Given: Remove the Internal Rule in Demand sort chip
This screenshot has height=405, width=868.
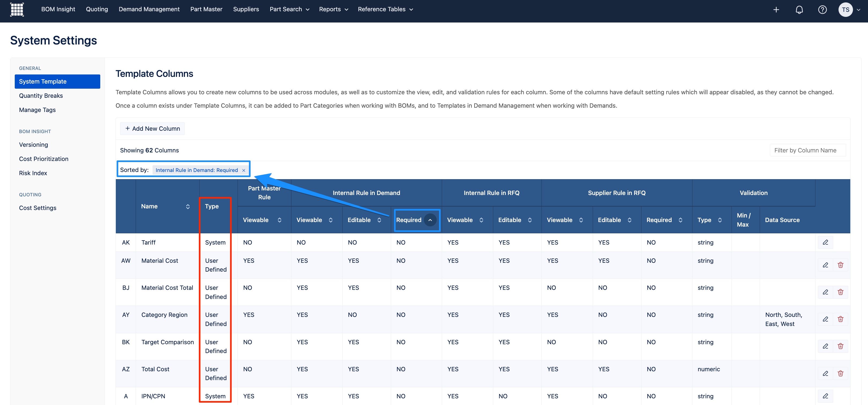Looking at the screenshot, I should (244, 170).
